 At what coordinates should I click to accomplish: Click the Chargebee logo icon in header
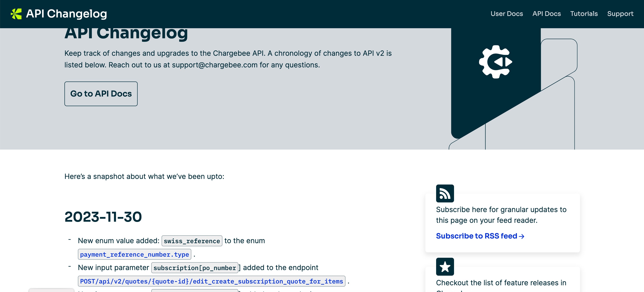click(16, 14)
